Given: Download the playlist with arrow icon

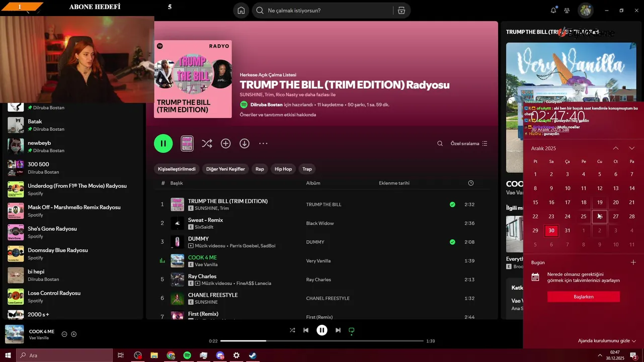Looking at the screenshot, I should (245, 143).
